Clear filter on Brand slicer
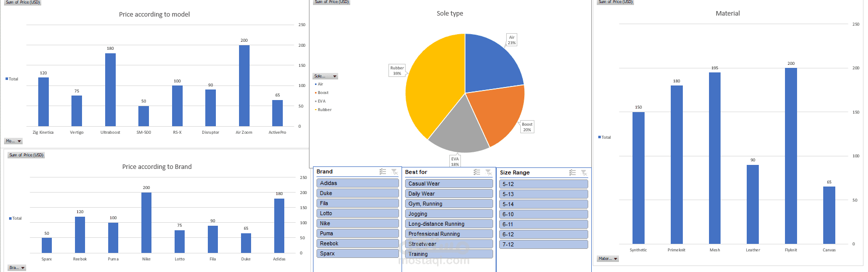The image size is (868, 272). tap(394, 171)
